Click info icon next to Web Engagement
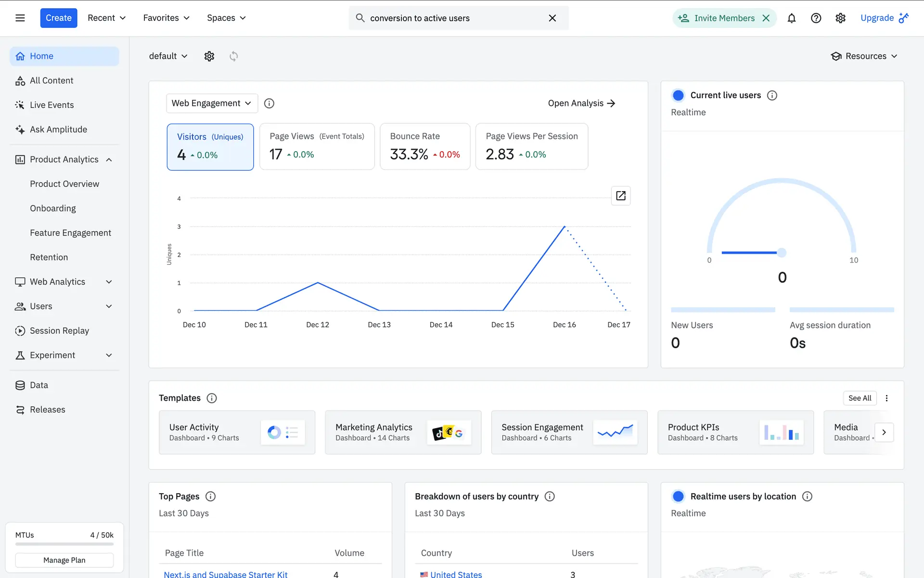This screenshot has height=578, width=924. click(269, 104)
